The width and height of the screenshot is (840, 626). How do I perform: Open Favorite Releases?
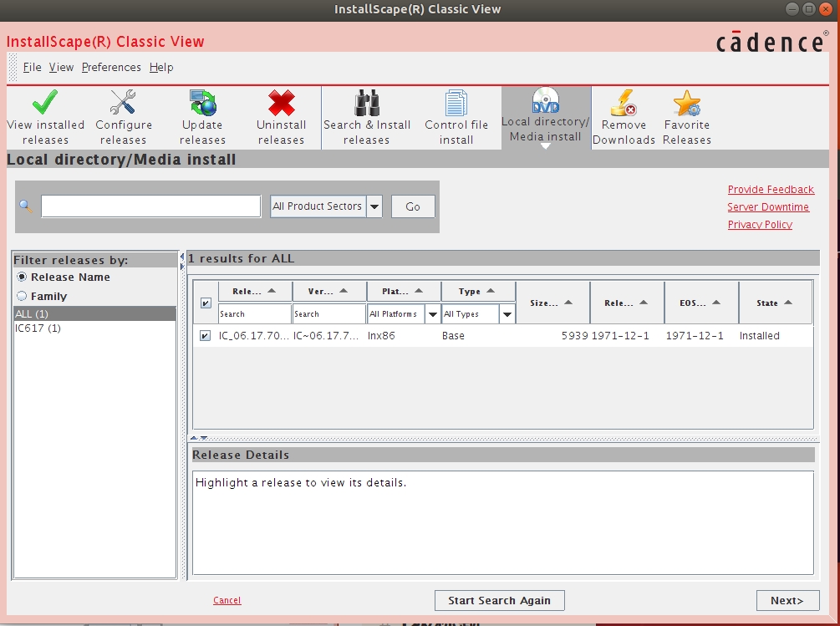coord(687,117)
